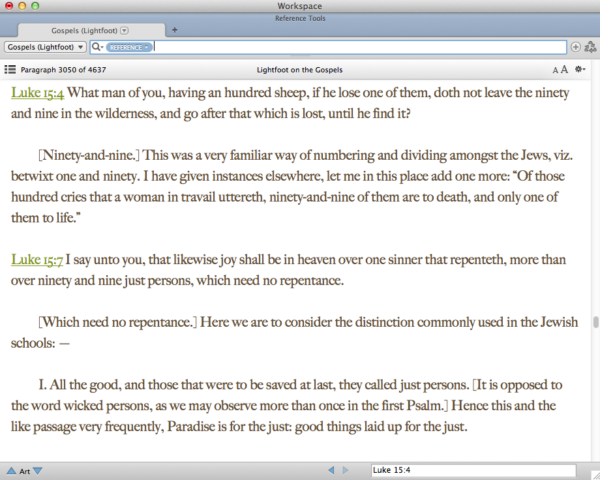Click the magnifying glass search options icon
Viewport: 600px width, 480px height.
click(97, 47)
